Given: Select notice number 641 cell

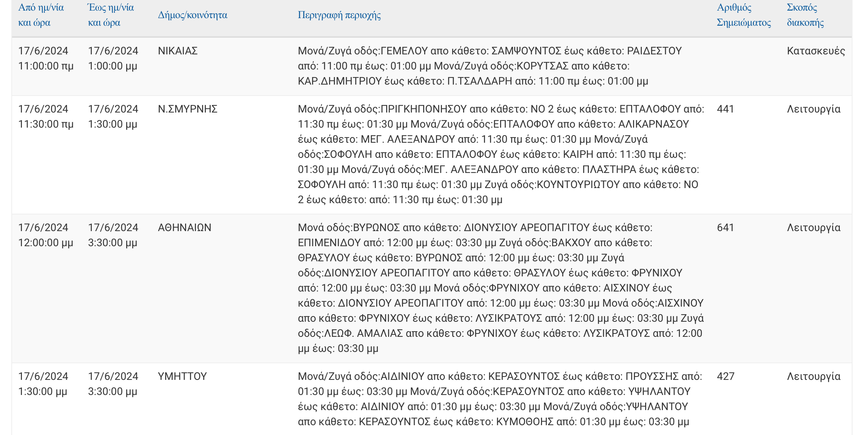Looking at the screenshot, I should pyautogui.click(x=726, y=228).
